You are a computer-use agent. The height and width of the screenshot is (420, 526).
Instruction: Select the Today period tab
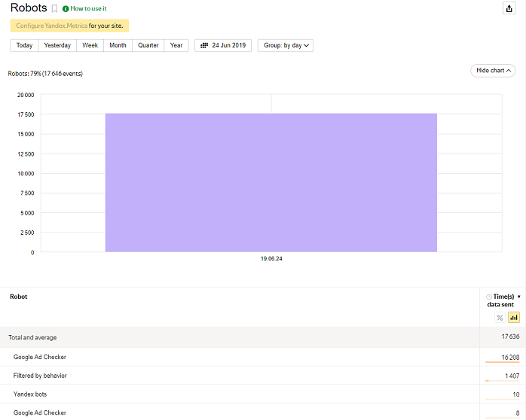pos(24,45)
